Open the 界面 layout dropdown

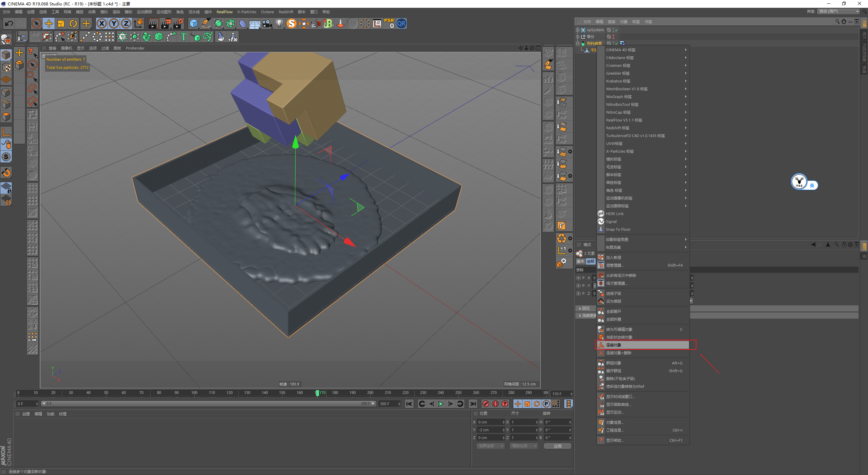838,12
